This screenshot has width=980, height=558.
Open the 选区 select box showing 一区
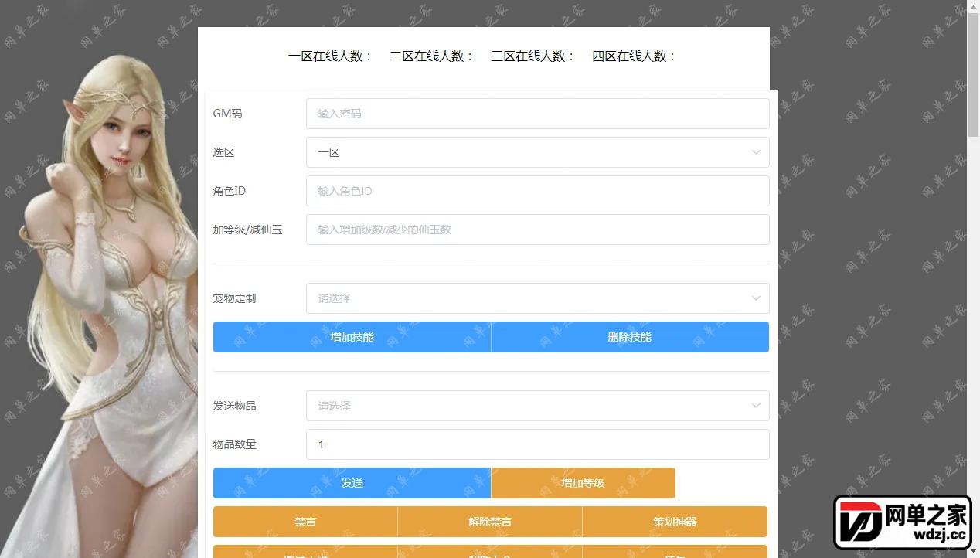(537, 152)
